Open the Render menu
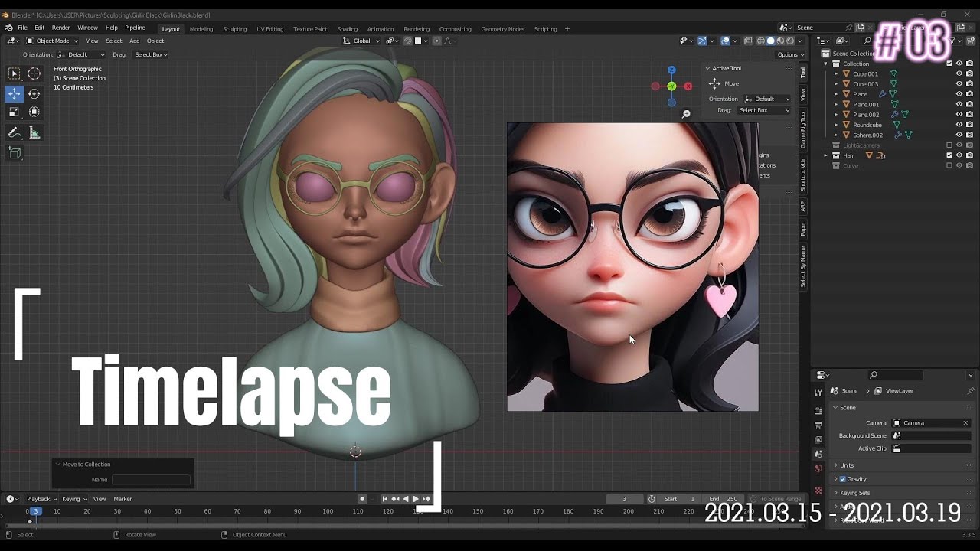The image size is (980, 551). pyautogui.click(x=60, y=28)
